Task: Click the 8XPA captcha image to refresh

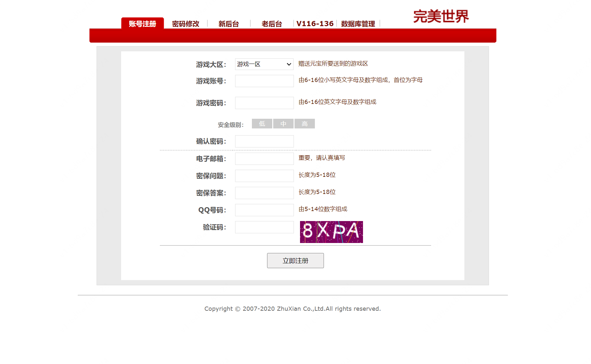Action: pyautogui.click(x=331, y=232)
